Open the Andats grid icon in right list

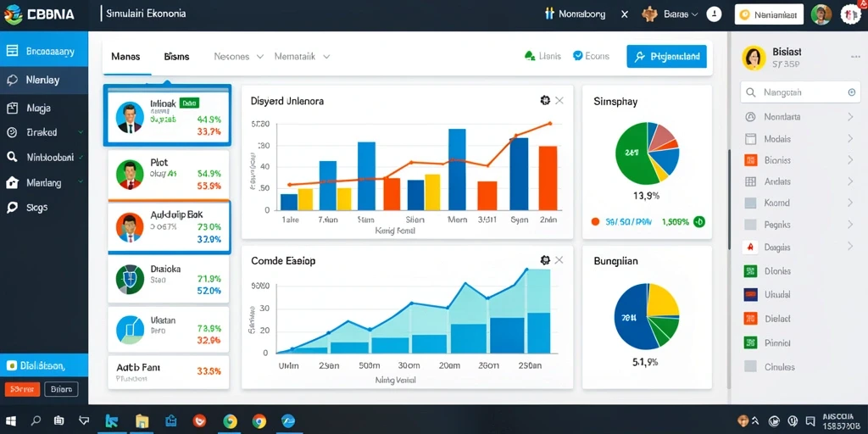751,181
